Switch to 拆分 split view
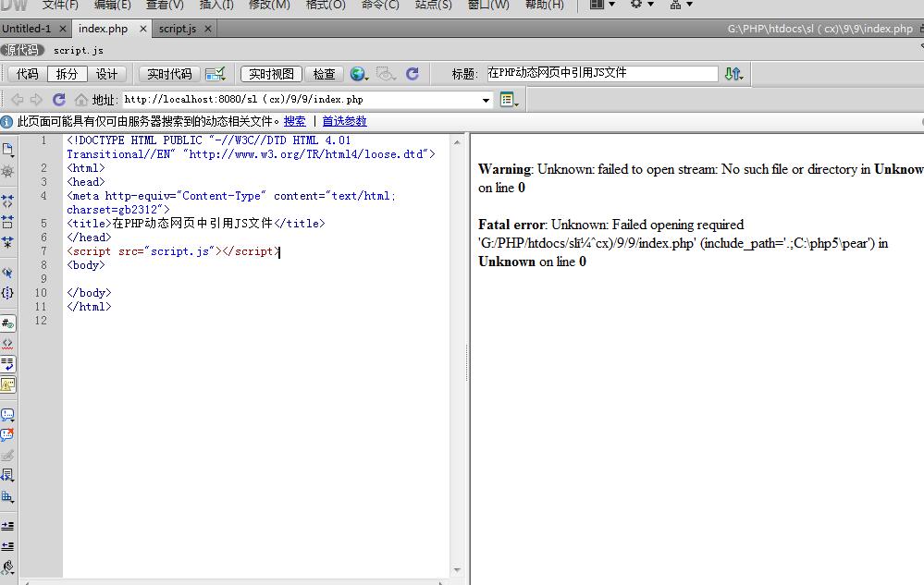The image size is (924, 585). coord(68,74)
